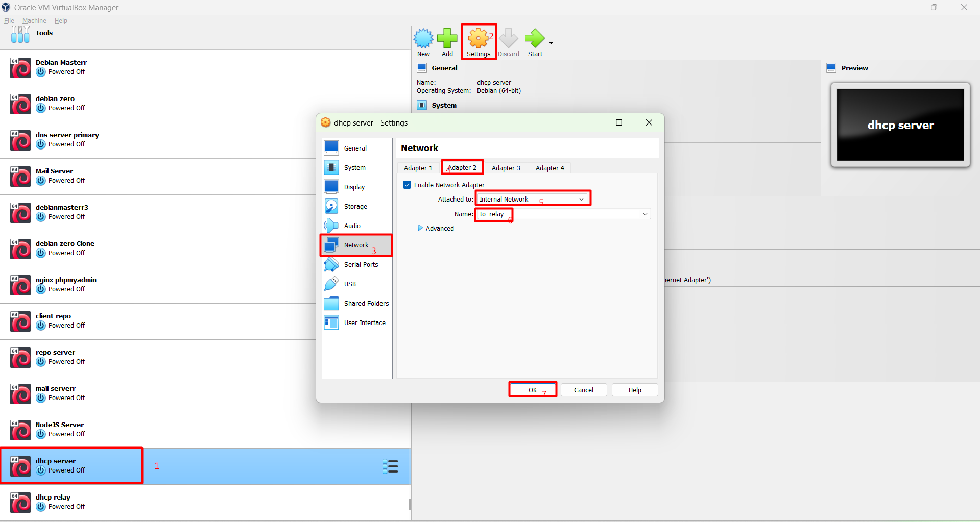Screen dimensions: 980x522
Task: Close the dhcp server Settings dialog
Action: [649, 122]
